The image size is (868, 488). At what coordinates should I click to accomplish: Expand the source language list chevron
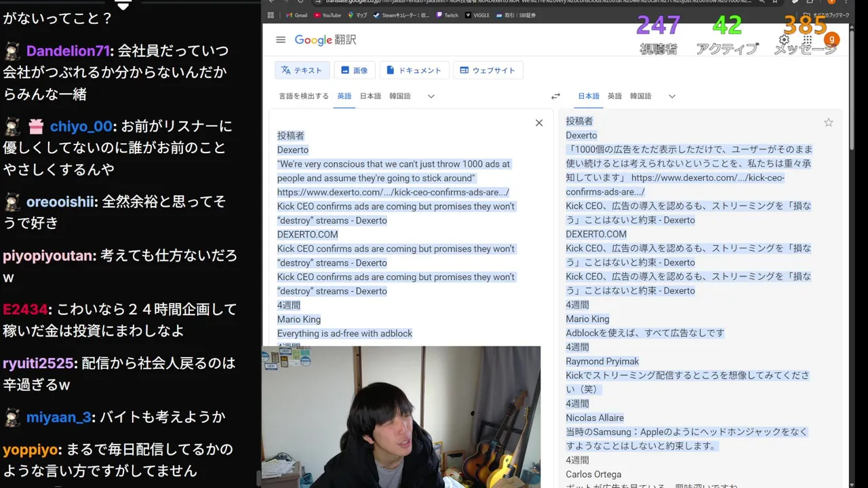tap(431, 96)
